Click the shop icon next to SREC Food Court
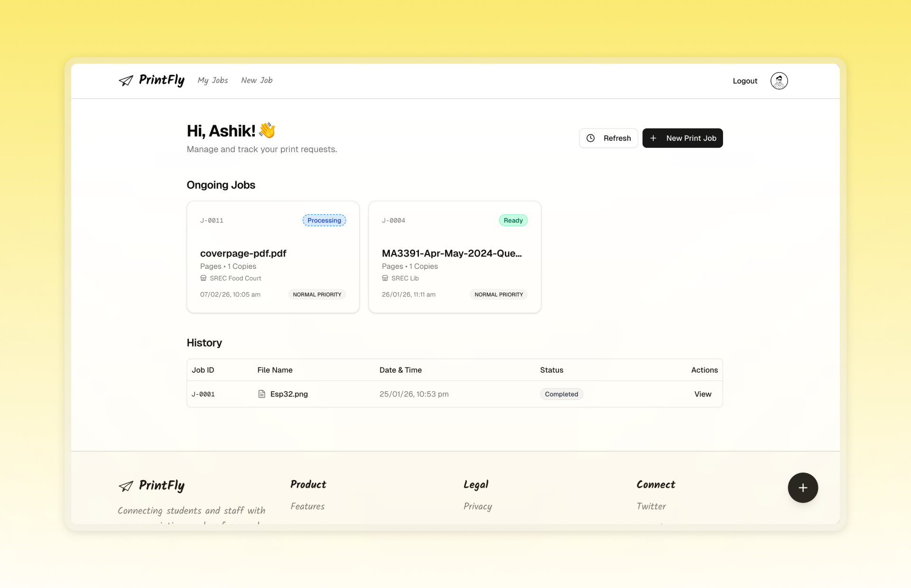The height and width of the screenshot is (588, 911). pos(204,278)
